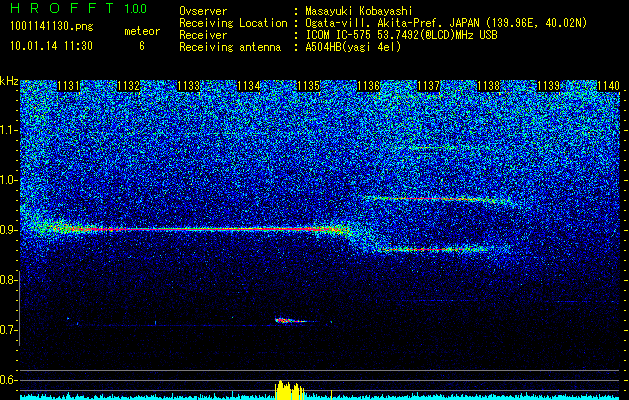
Task: Click the 'Receiving Location' label
Action: [x=233, y=23]
